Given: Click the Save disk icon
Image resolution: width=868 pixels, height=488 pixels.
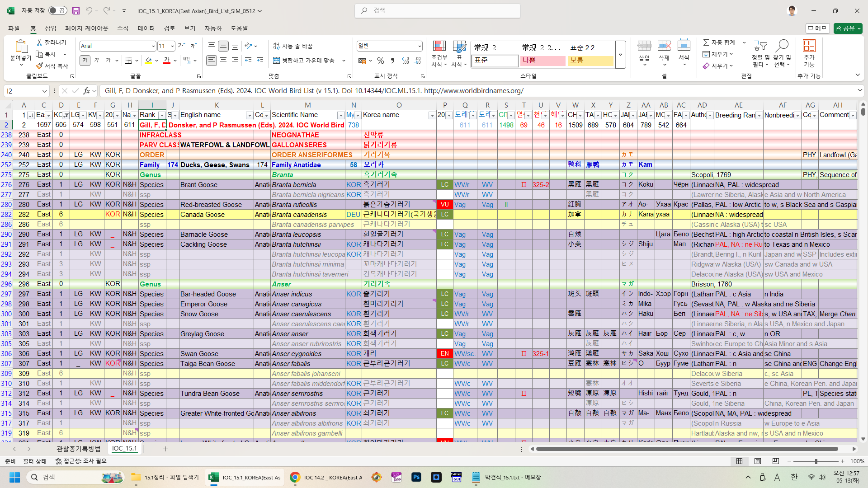Looking at the screenshot, I should (x=76, y=10).
